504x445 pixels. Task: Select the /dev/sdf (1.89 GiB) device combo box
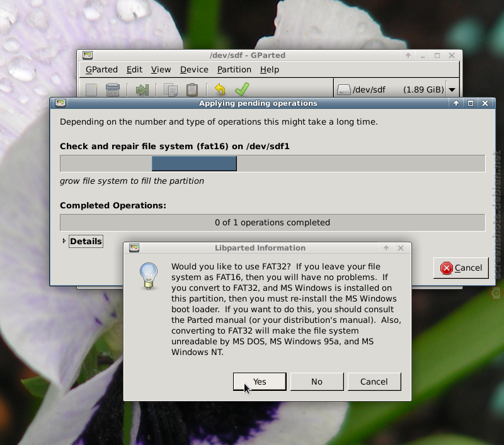(x=396, y=89)
